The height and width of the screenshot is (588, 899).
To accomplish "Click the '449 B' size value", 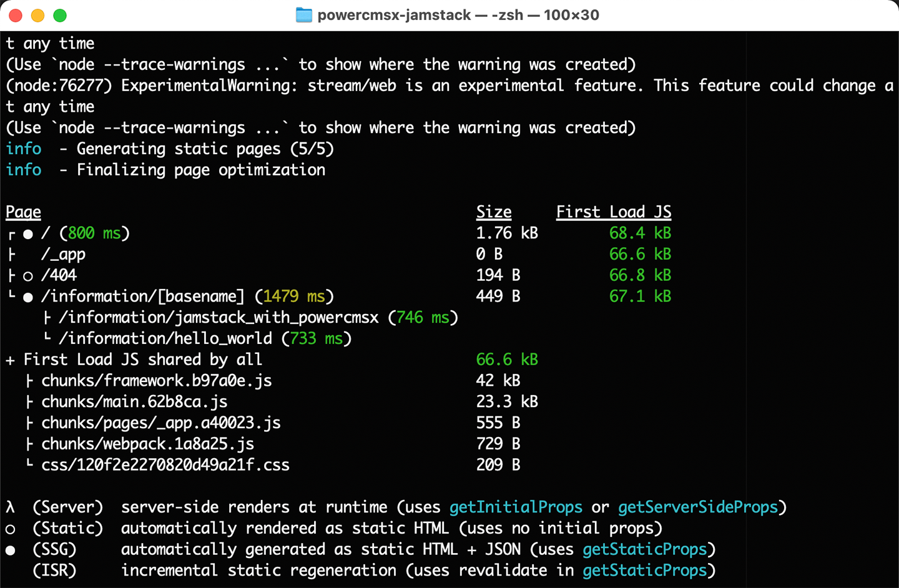I will (x=498, y=296).
